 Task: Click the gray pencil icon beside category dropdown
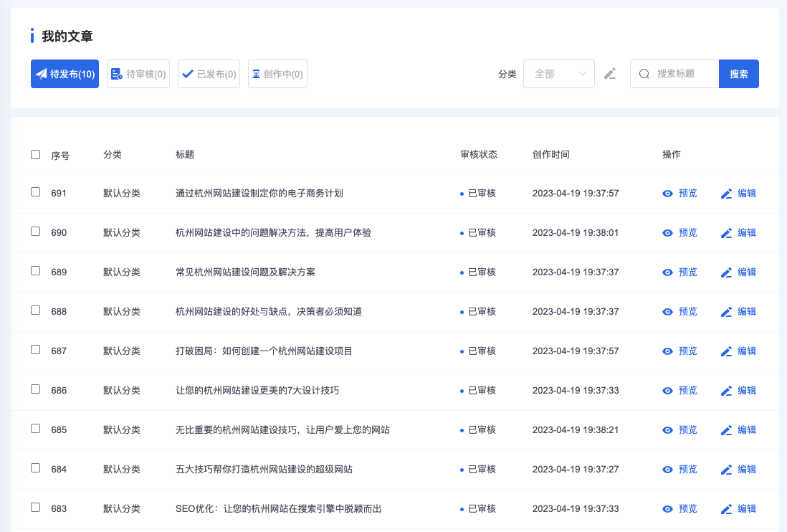tap(610, 74)
